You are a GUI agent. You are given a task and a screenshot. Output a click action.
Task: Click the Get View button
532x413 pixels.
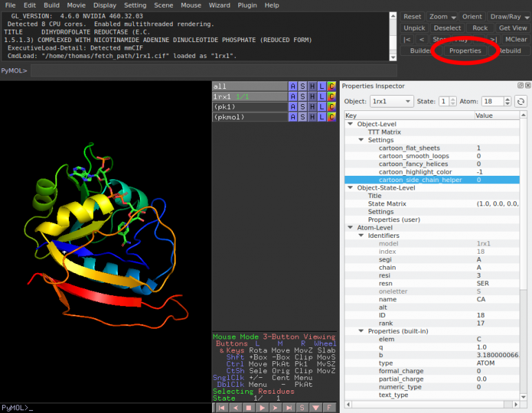pyautogui.click(x=513, y=28)
